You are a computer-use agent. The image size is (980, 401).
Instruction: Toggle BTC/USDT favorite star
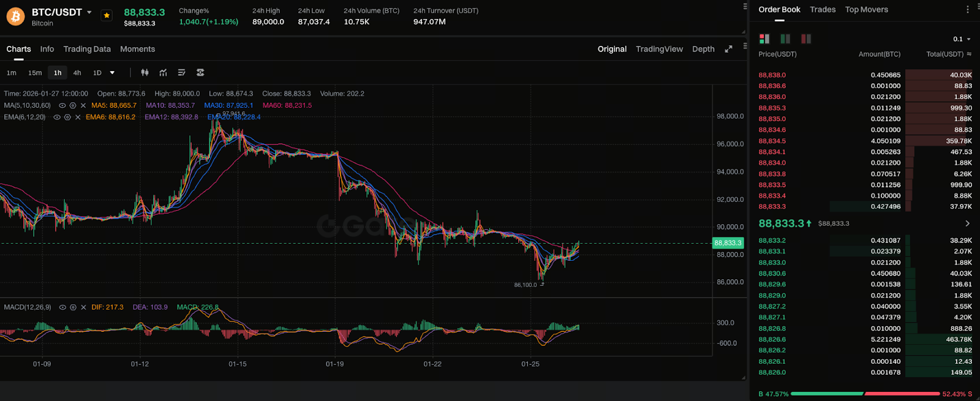(x=107, y=16)
